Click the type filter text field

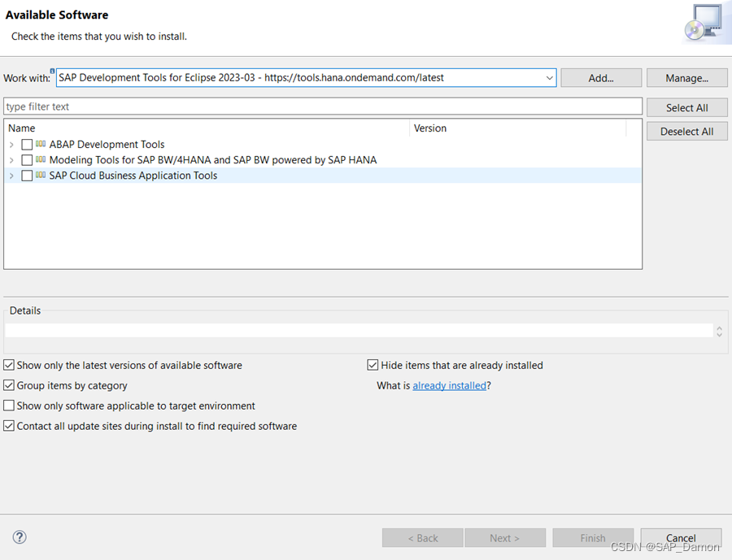tap(323, 106)
